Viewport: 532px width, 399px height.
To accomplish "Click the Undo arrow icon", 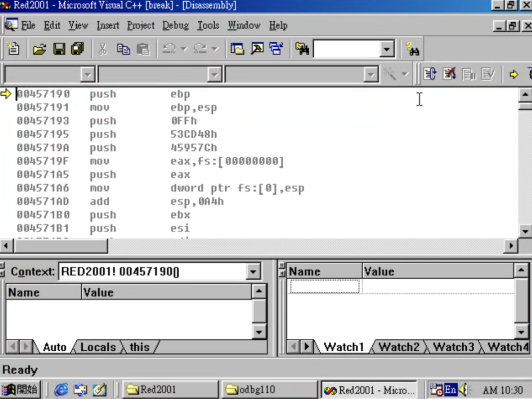I will pyautogui.click(x=169, y=49).
